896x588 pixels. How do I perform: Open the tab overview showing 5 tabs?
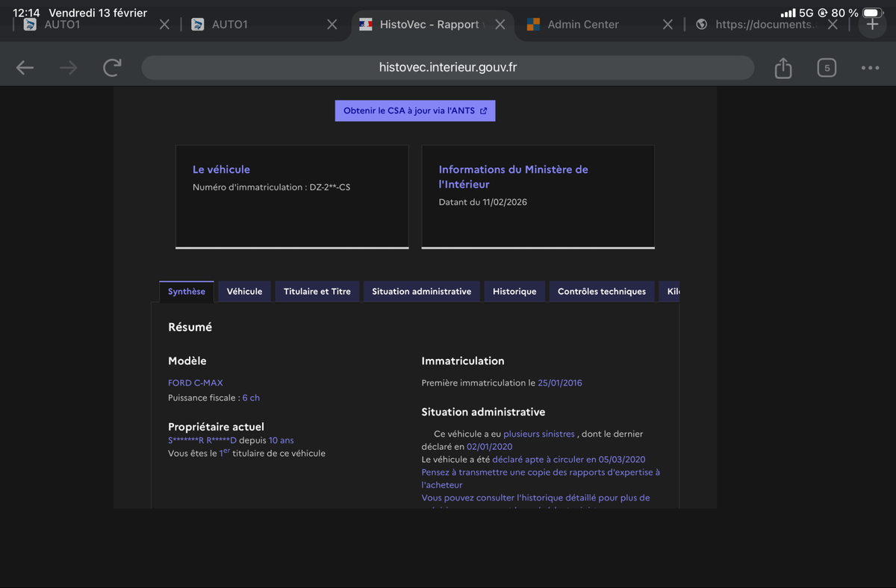tap(826, 68)
